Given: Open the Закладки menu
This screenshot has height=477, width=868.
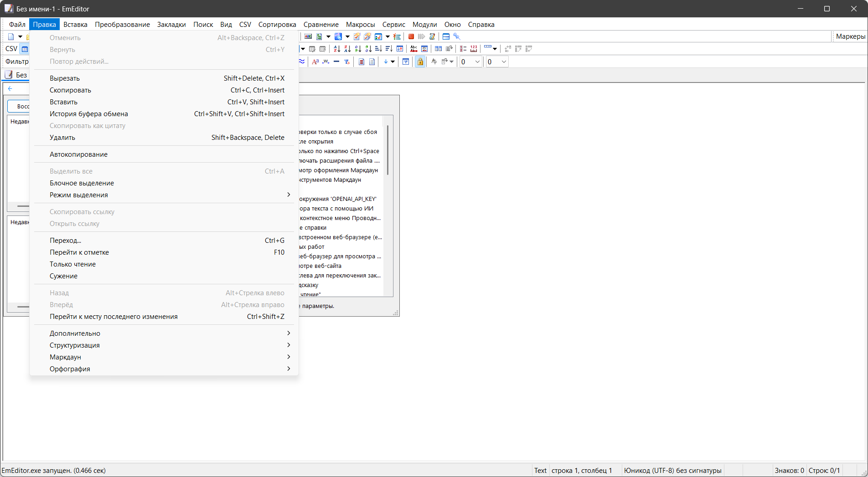Looking at the screenshot, I should (x=171, y=25).
